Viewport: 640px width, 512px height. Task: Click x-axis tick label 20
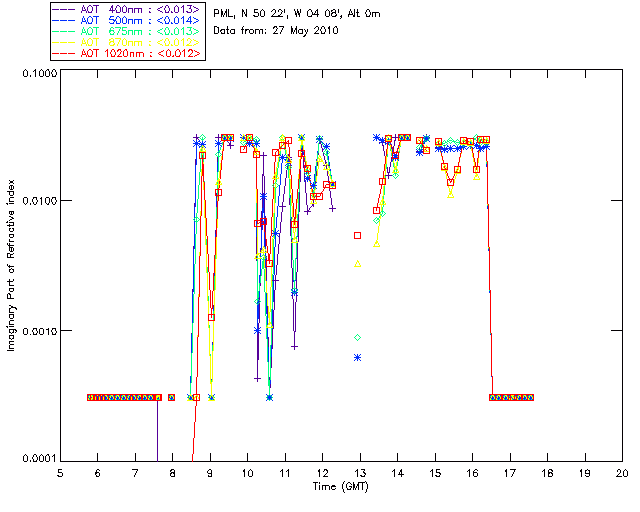pyautogui.click(x=622, y=473)
